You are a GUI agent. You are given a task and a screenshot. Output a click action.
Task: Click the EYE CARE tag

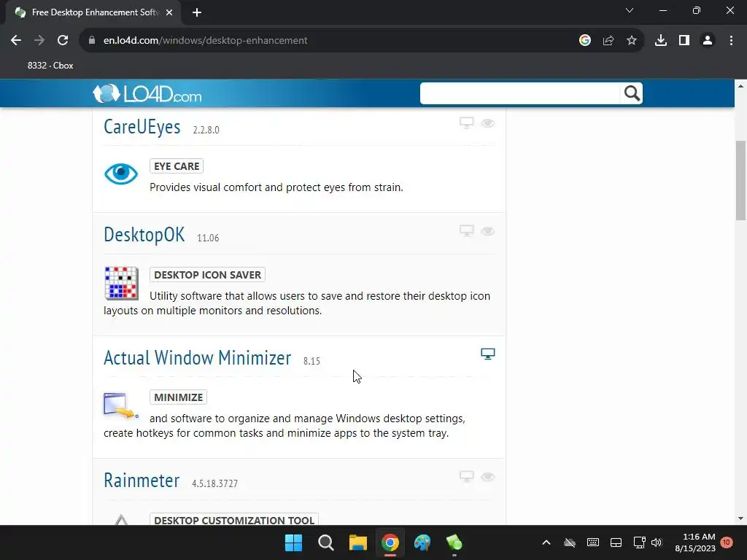pyautogui.click(x=177, y=166)
